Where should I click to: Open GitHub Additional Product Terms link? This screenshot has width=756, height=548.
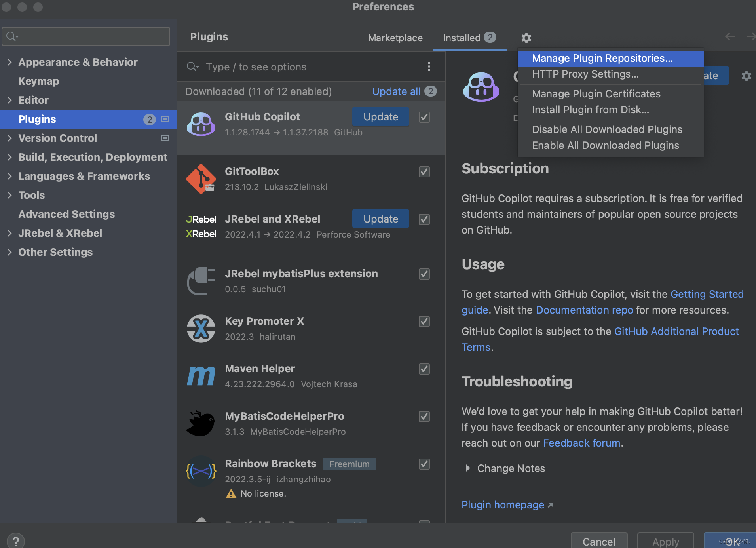676,331
